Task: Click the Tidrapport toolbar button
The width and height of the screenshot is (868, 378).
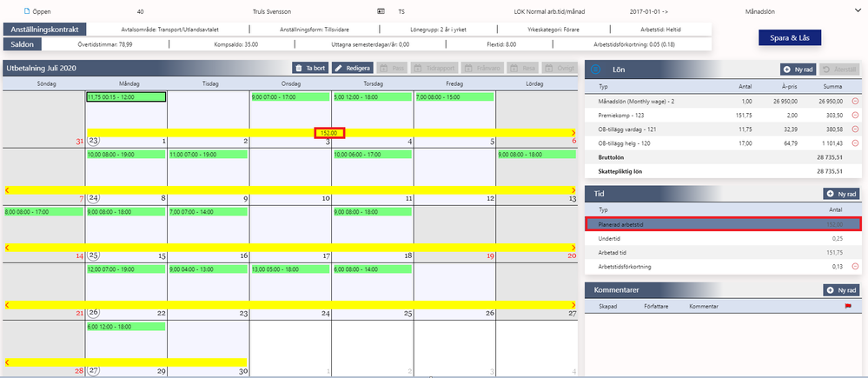Action: click(434, 68)
